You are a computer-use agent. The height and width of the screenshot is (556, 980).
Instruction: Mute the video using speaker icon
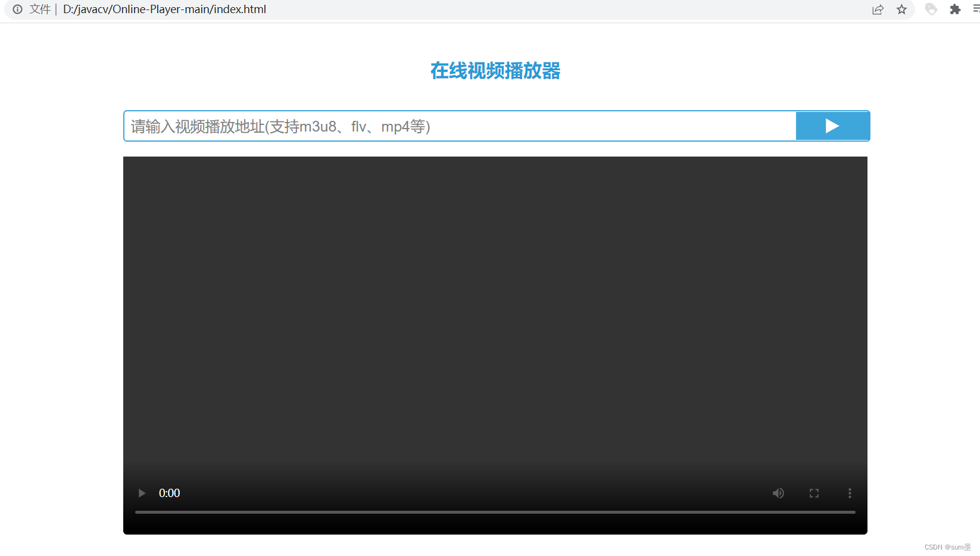[778, 493]
